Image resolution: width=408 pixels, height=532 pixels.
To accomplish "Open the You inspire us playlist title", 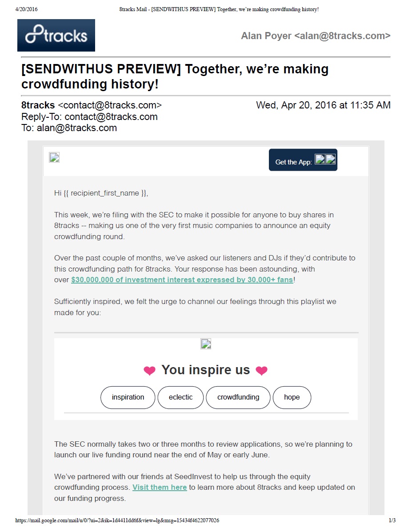I will pos(205,370).
